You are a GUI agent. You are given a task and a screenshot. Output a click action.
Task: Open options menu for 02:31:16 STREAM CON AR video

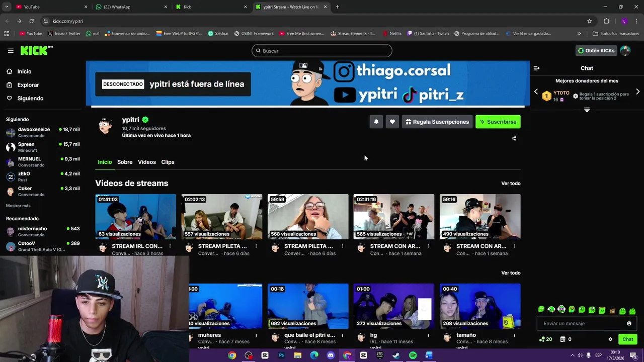(x=428, y=246)
